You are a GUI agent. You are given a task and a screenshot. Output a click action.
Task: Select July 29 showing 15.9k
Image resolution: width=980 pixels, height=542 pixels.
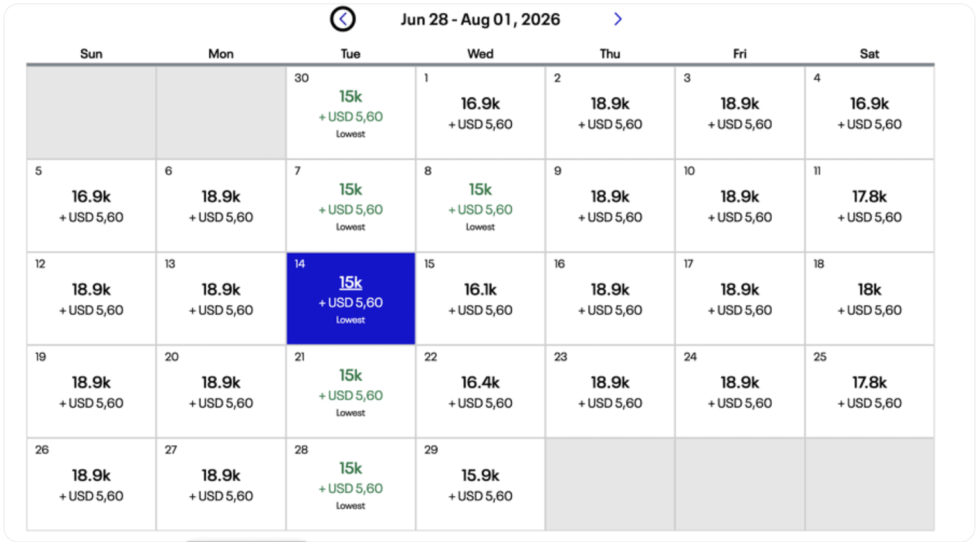(x=480, y=484)
